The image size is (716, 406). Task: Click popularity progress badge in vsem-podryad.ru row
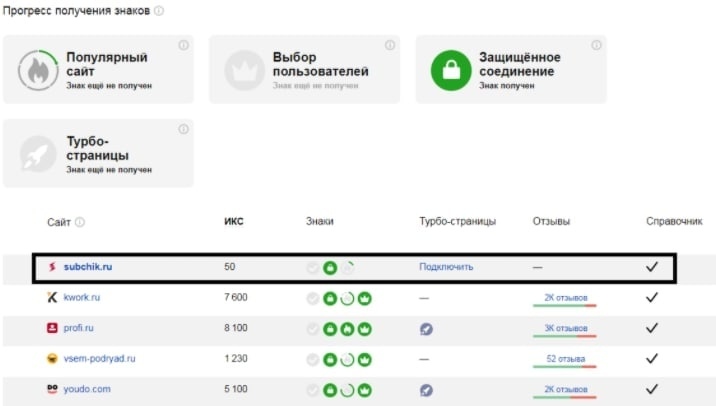coord(347,360)
